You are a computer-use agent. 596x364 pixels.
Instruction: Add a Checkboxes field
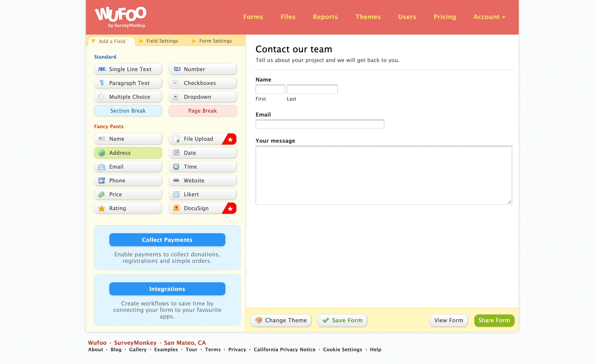click(x=203, y=83)
